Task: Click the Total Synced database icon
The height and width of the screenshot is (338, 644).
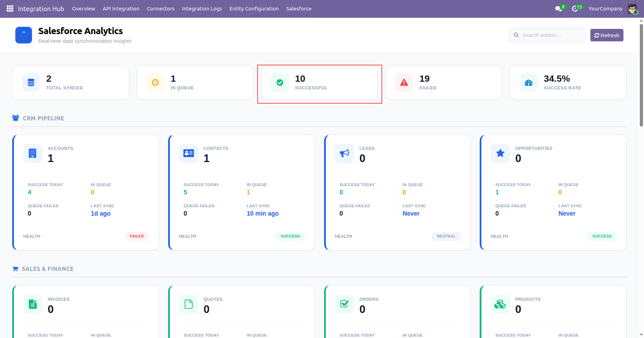Action: pyautogui.click(x=31, y=83)
